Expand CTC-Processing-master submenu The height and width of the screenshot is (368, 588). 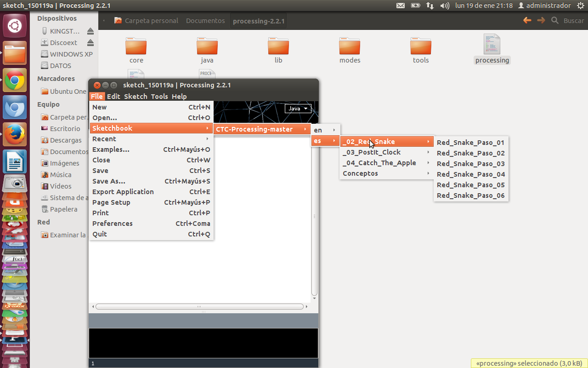(x=262, y=129)
